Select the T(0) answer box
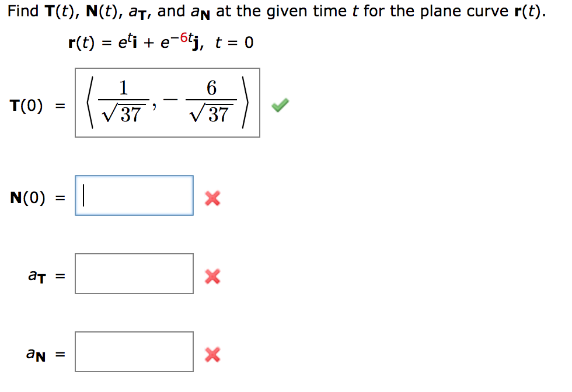 167,102
